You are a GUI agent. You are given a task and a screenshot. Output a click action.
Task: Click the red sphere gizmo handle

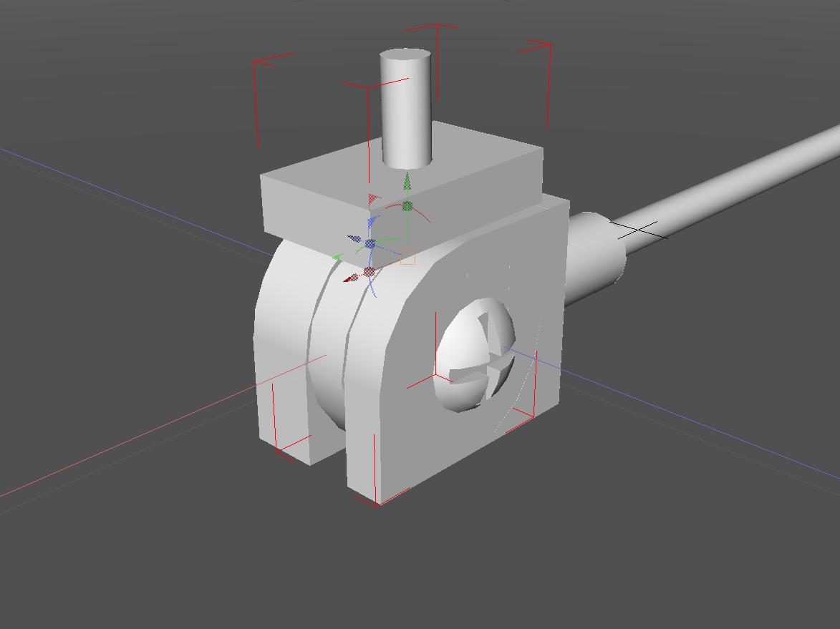369,272
